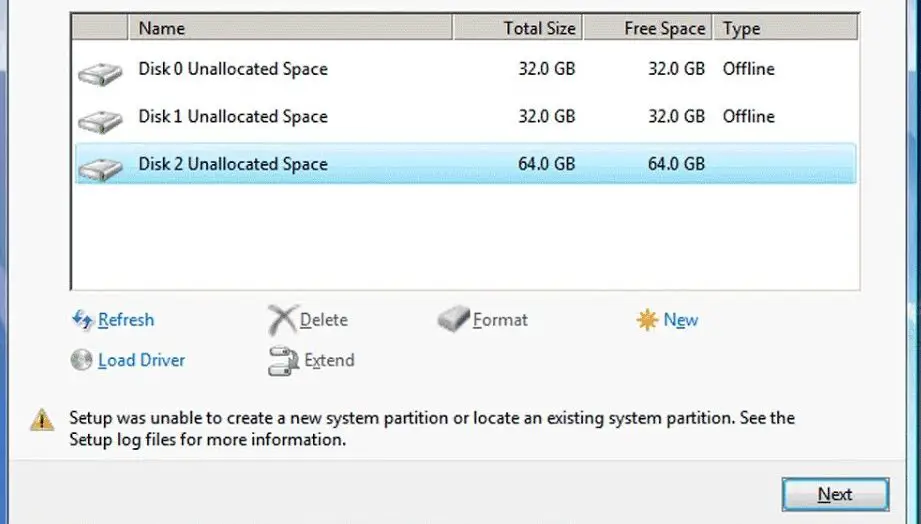Select Disk 0 Unallocated Space row
This screenshot has width=921, height=524.
pos(465,69)
